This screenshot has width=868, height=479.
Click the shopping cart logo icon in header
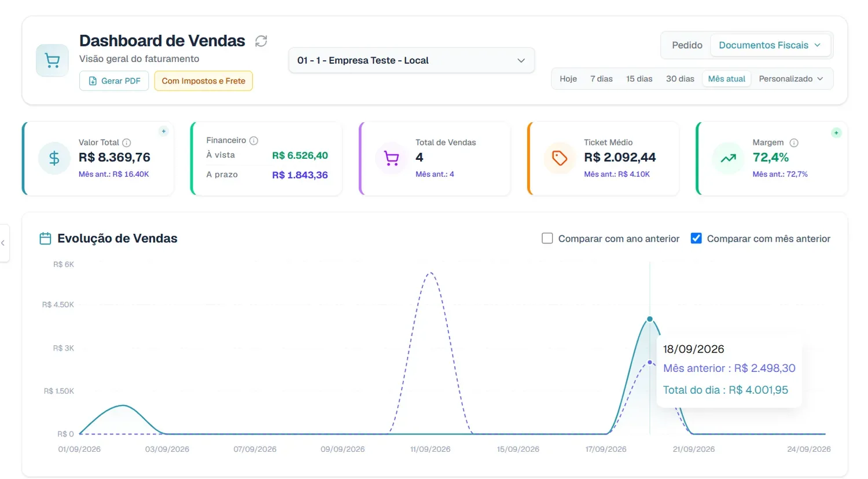pyautogui.click(x=52, y=60)
